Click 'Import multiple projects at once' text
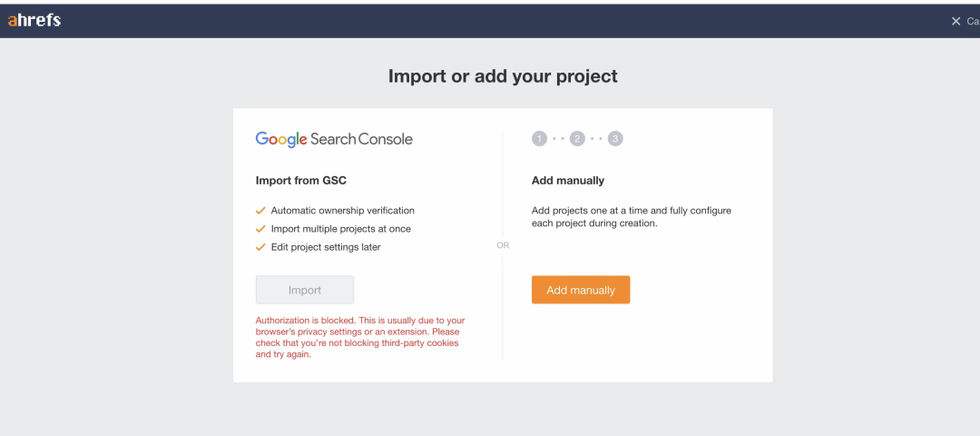980x436 pixels. tap(342, 229)
